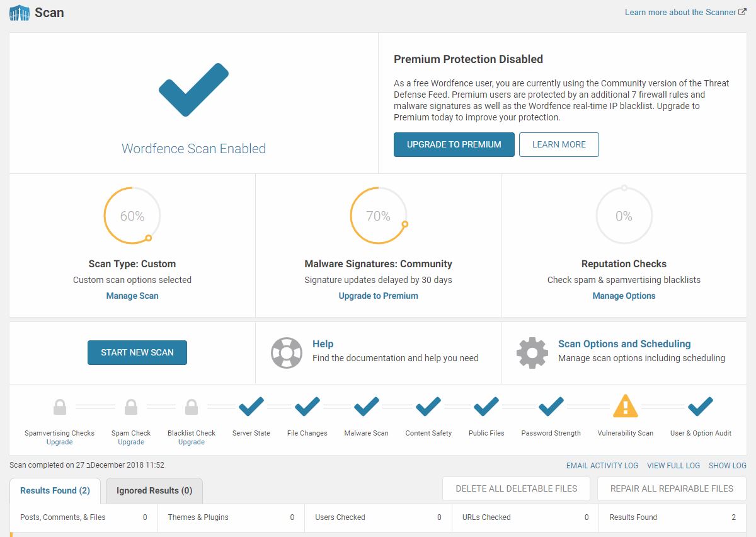The height and width of the screenshot is (537, 756).
Task: Open Manage Options under Reputation Checks
Action: tap(624, 296)
